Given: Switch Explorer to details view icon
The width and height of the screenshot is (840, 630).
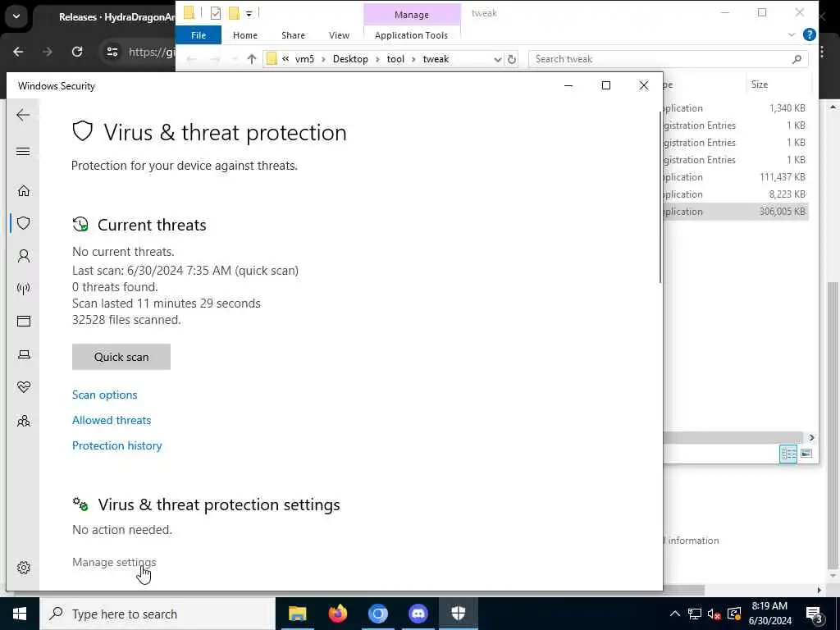Looking at the screenshot, I should [788, 454].
